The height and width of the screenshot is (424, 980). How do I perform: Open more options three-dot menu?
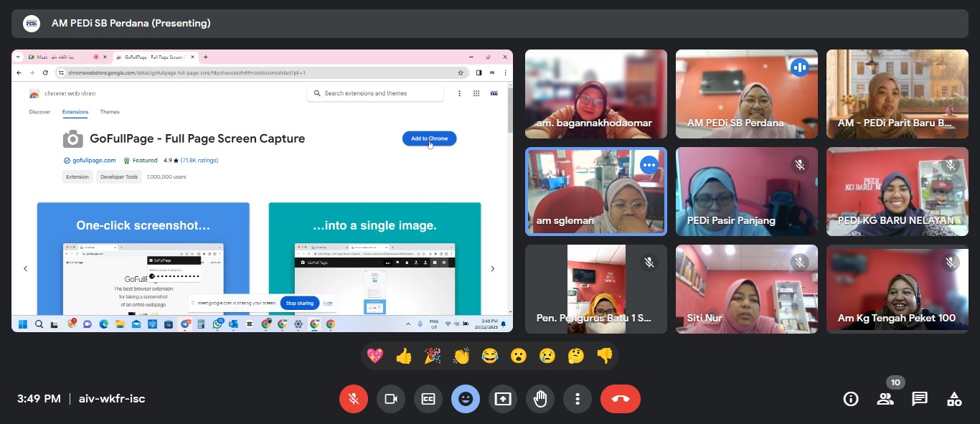(578, 399)
